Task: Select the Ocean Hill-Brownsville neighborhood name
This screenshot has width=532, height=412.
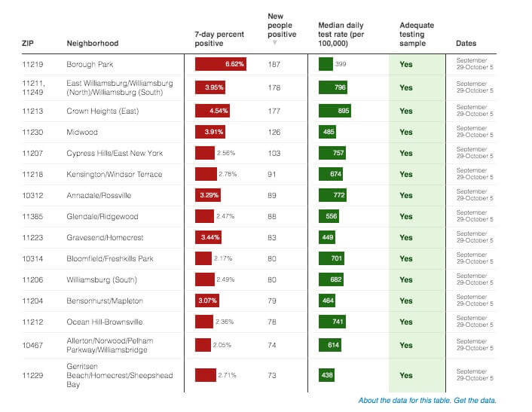Action: (x=105, y=322)
